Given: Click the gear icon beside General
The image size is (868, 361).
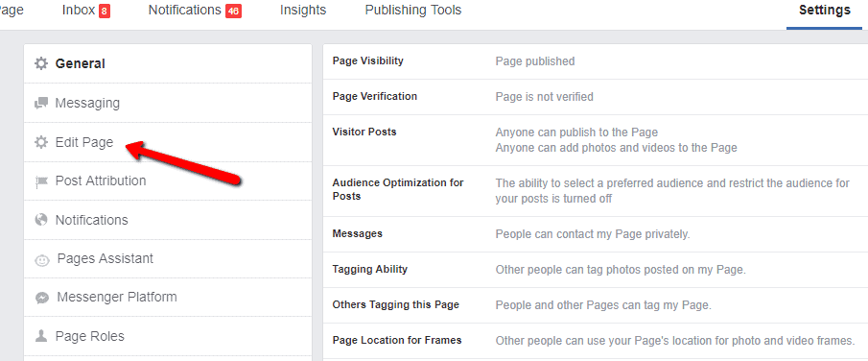Looking at the screenshot, I should click(x=41, y=63).
